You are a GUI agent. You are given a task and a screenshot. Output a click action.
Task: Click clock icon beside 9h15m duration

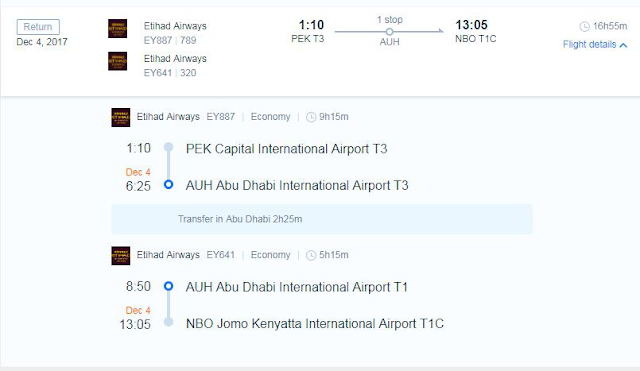click(x=311, y=118)
